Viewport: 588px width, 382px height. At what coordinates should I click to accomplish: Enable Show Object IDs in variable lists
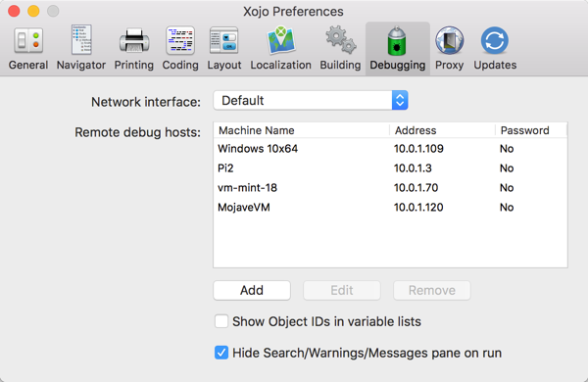coord(221,321)
